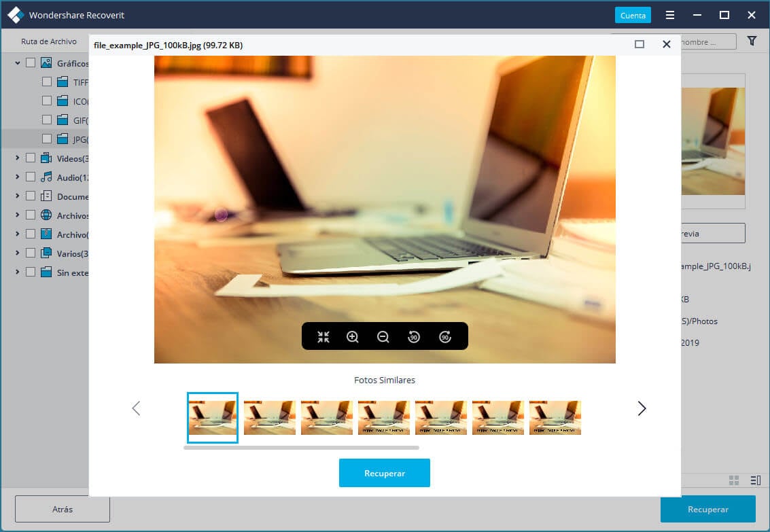Click the ICO folder icon
This screenshot has width=770, height=532.
63,101
